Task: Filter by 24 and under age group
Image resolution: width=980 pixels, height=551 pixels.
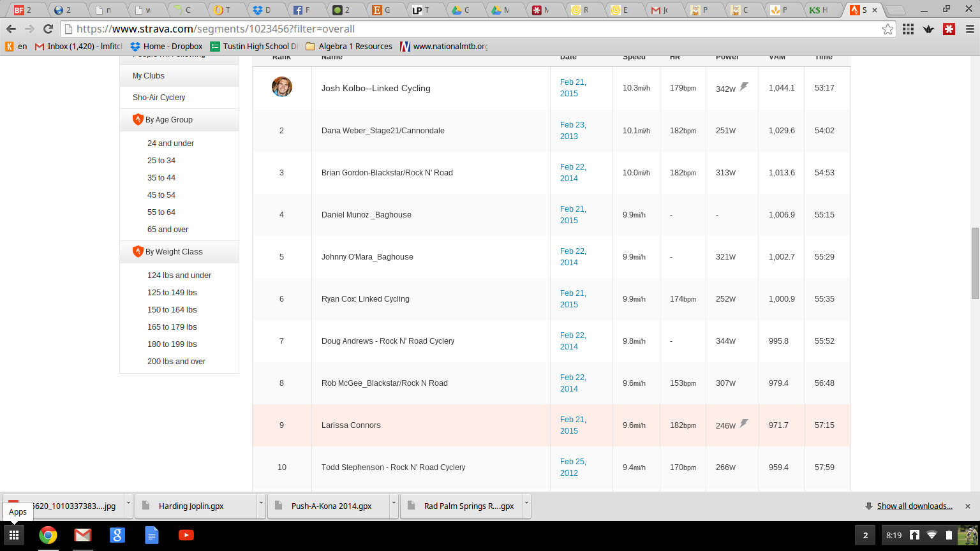Action: pos(170,143)
